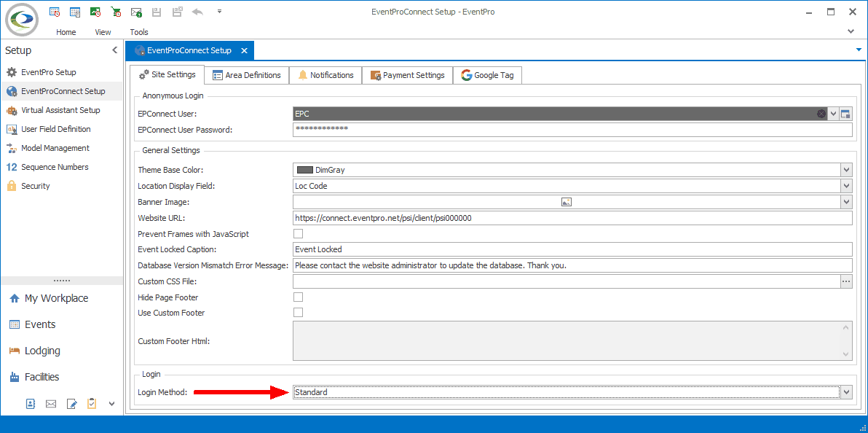
Task: Open the View ribbon tab
Action: click(103, 32)
